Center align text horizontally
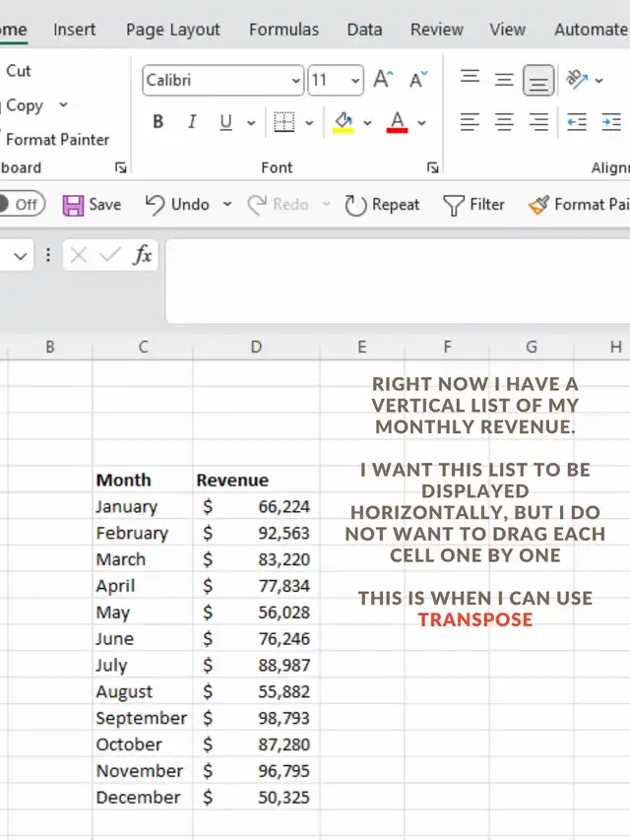630x840 pixels. point(504,123)
